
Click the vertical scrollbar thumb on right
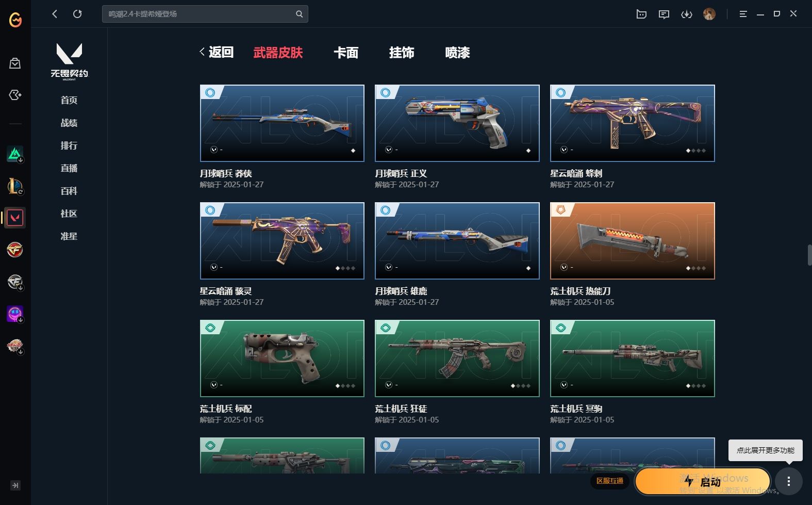(x=809, y=256)
